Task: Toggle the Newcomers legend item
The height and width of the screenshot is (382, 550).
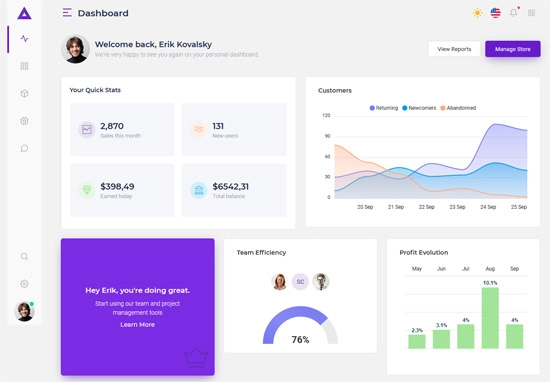Action: click(419, 108)
